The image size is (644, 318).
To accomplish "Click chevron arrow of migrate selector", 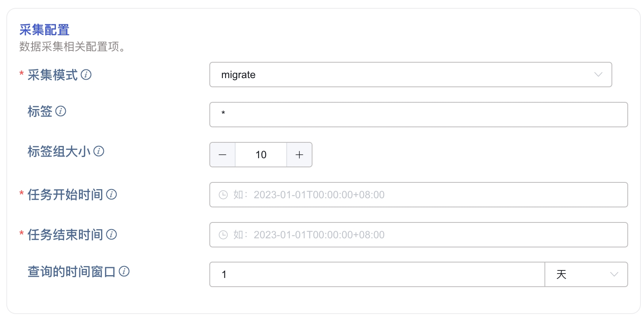I will coord(598,75).
